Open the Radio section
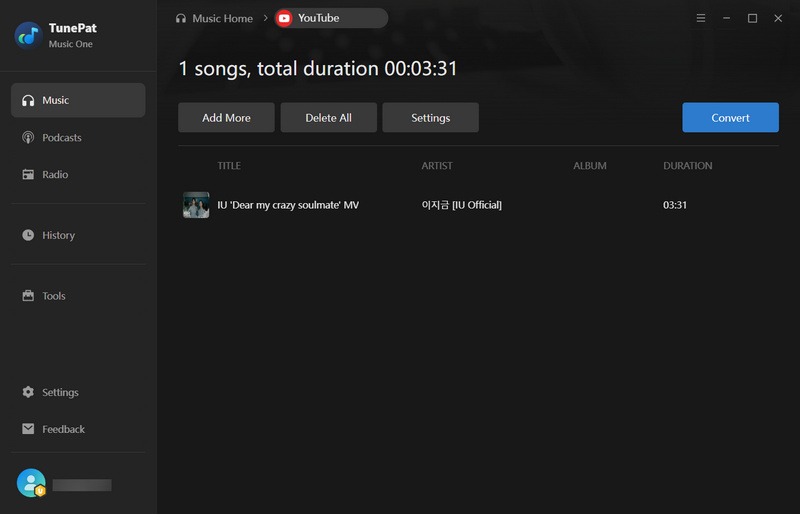 tap(78, 175)
